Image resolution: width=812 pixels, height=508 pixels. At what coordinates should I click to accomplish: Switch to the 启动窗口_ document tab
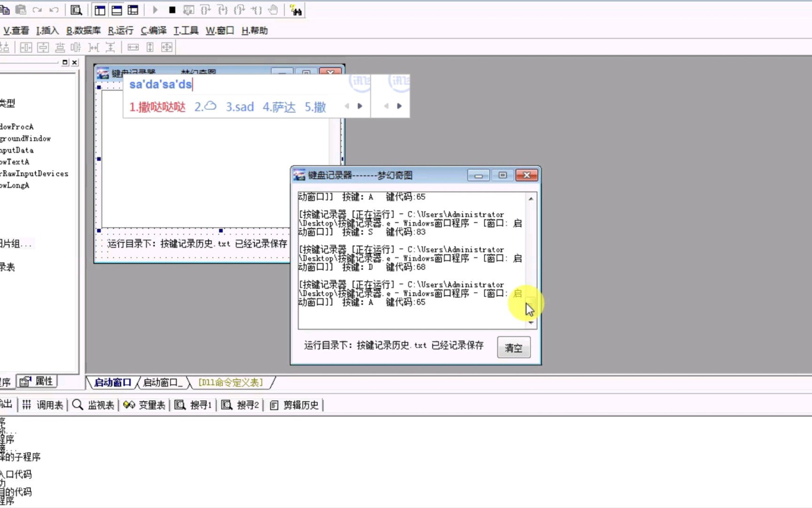(x=163, y=382)
